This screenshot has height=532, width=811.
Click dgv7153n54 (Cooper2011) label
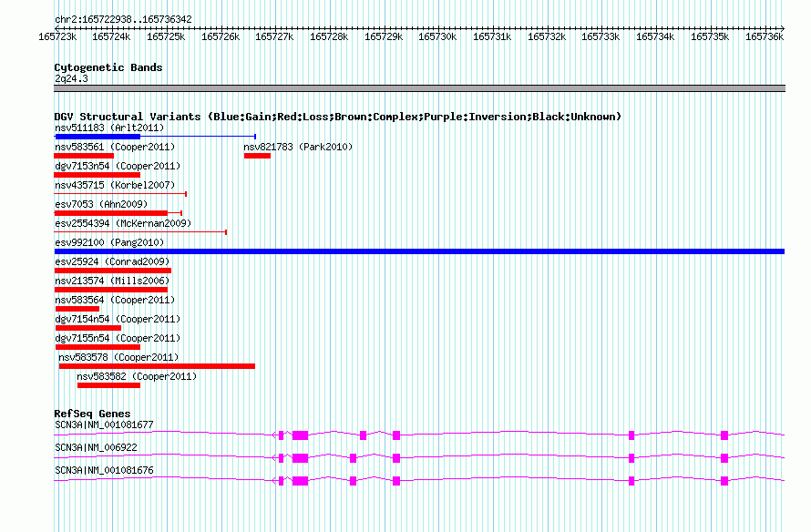[118, 166]
